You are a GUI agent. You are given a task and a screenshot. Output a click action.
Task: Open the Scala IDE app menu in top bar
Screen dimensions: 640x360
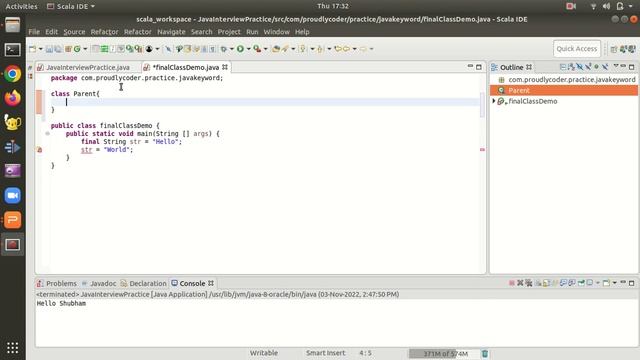[x=71, y=6]
